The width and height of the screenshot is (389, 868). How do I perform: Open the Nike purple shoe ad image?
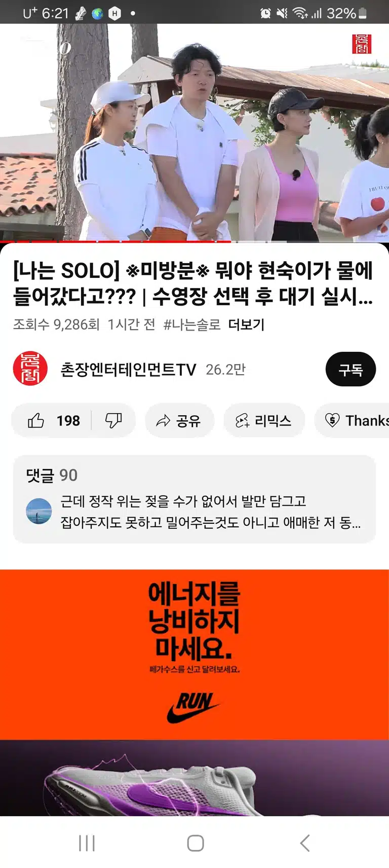[194, 778]
